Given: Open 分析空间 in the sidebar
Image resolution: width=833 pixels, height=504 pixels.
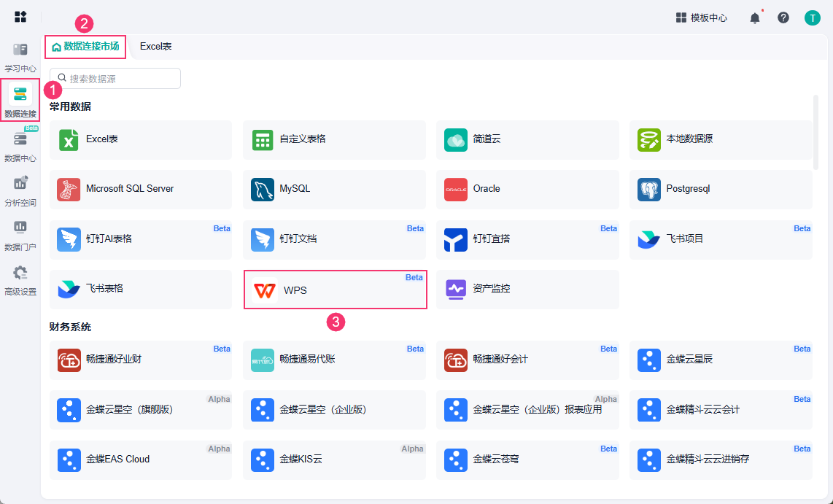Looking at the screenshot, I should click(20, 191).
